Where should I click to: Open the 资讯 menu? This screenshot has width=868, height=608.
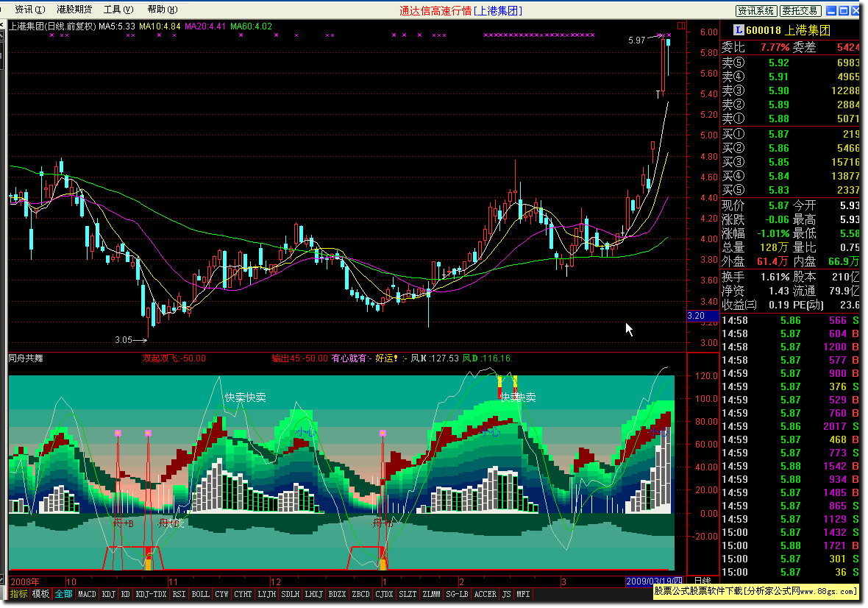30,10
